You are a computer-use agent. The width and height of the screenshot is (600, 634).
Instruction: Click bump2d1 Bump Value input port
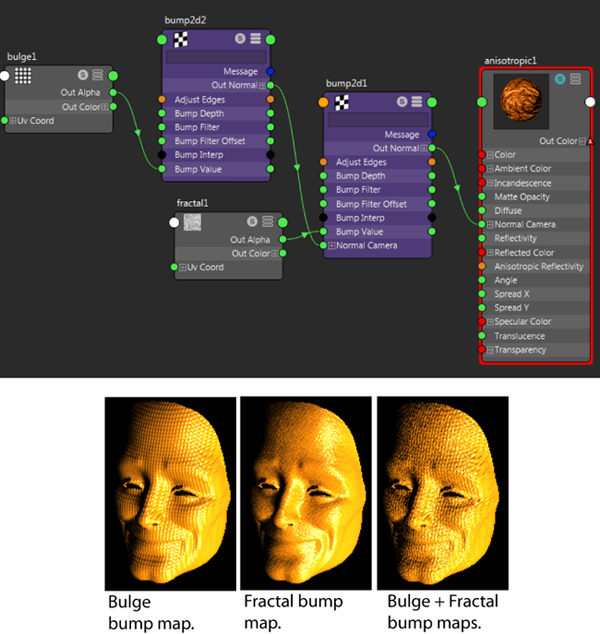(323, 232)
